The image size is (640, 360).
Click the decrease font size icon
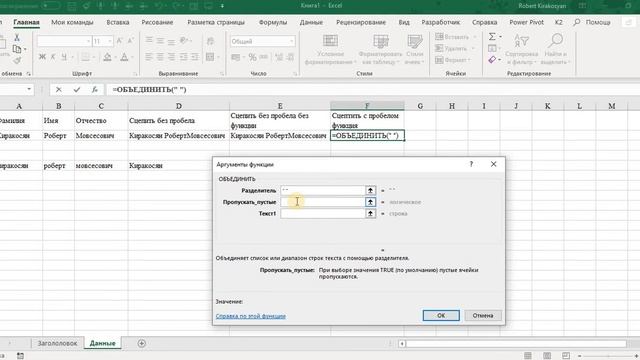tap(131, 41)
